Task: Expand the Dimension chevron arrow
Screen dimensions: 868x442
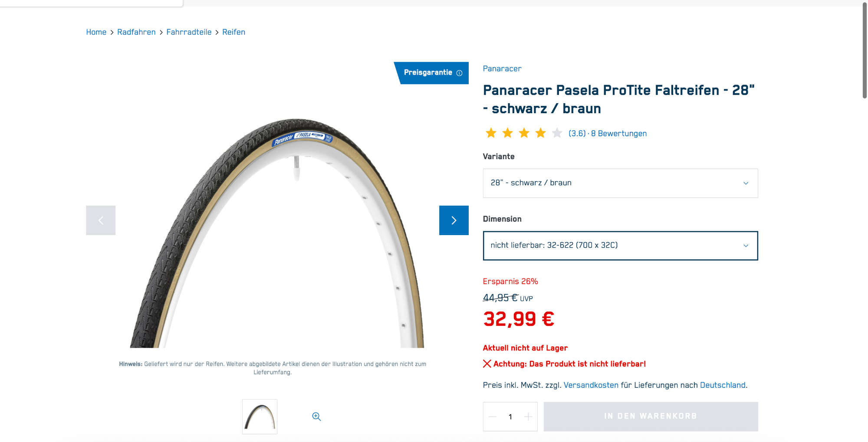Action: tap(746, 246)
